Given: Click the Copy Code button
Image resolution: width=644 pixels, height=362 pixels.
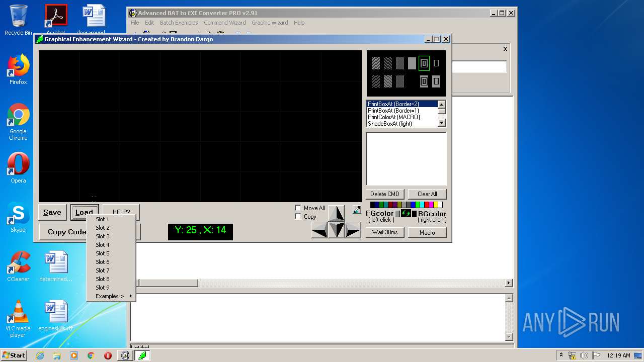Looking at the screenshot, I should 67,232.
